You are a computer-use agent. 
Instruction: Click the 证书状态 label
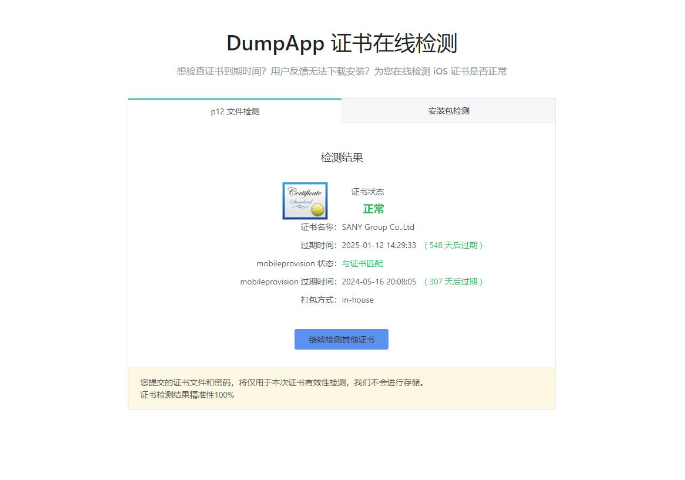tap(367, 192)
